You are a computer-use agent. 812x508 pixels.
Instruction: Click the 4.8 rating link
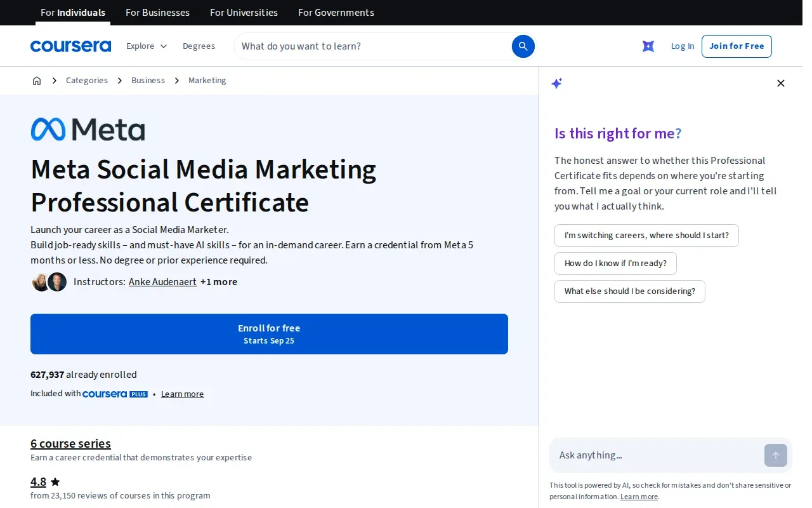[39, 482]
